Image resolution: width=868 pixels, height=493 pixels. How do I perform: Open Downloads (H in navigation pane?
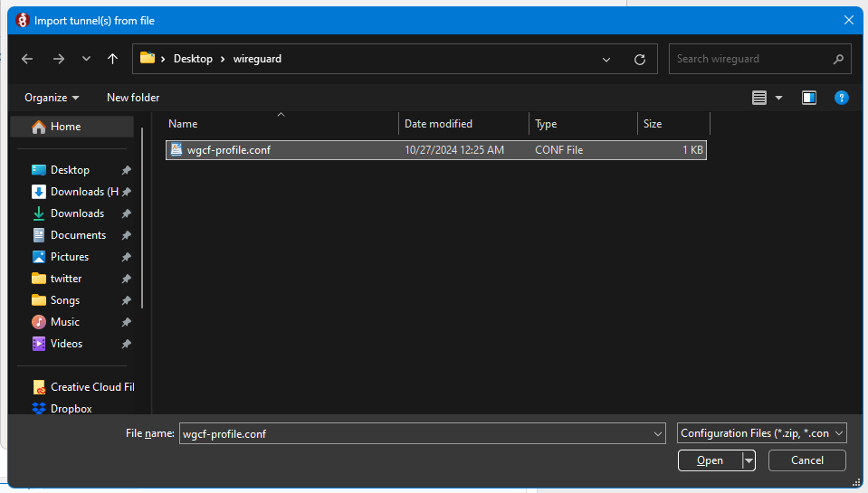(75, 192)
